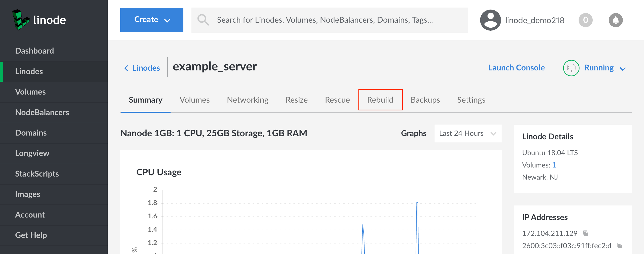Copy the IPv6 address
Image resolution: width=644 pixels, height=254 pixels.
(619, 245)
